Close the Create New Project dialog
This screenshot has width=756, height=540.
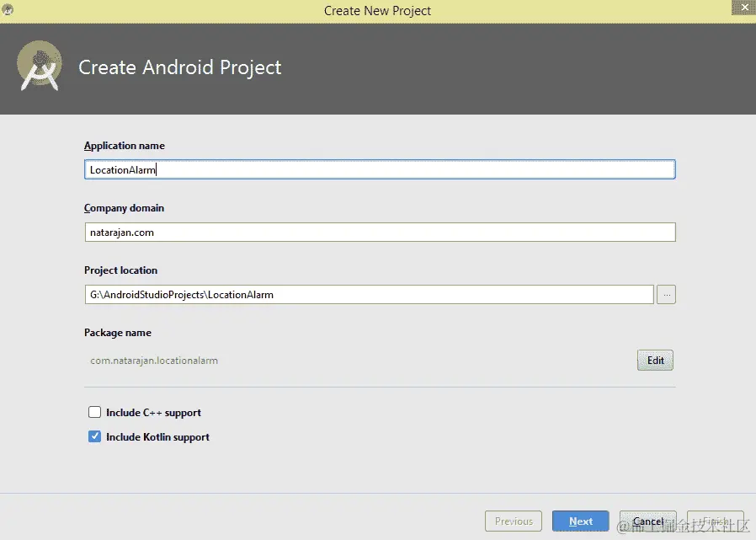pos(744,8)
